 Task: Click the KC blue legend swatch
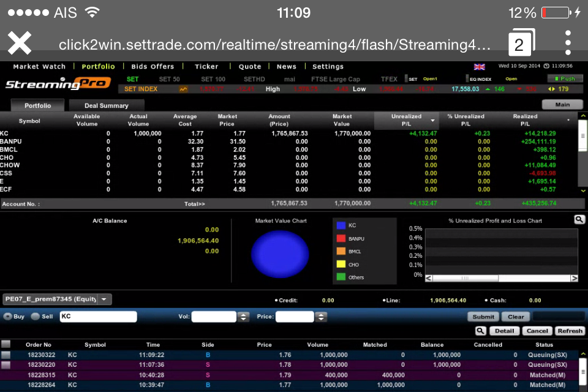pos(341,225)
